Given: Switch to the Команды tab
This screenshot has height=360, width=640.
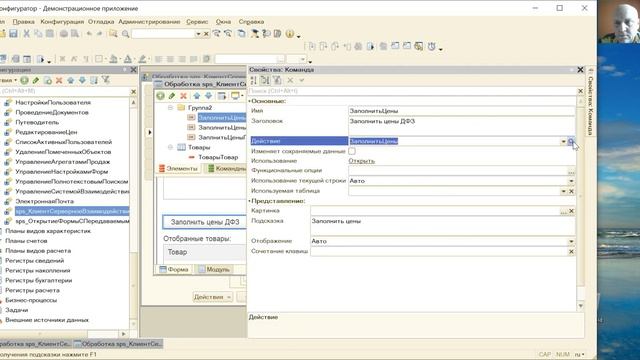Looking at the screenshot, I should (226, 168).
